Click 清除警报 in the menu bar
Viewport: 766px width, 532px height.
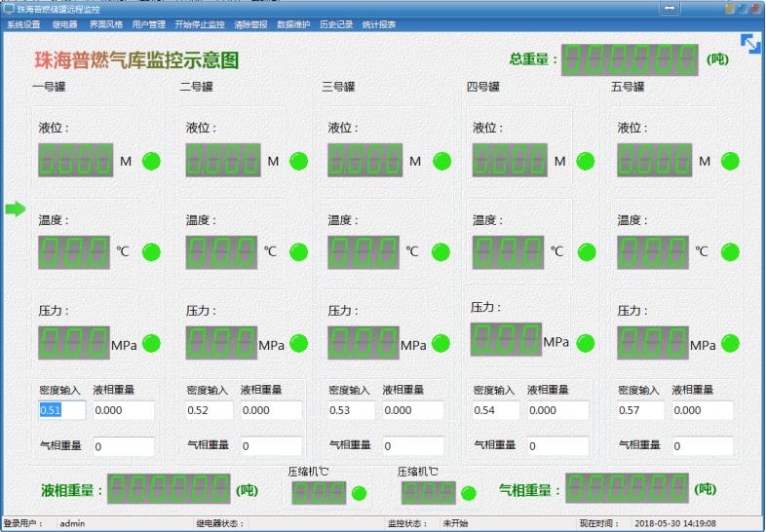pyautogui.click(x=250, y=24)
